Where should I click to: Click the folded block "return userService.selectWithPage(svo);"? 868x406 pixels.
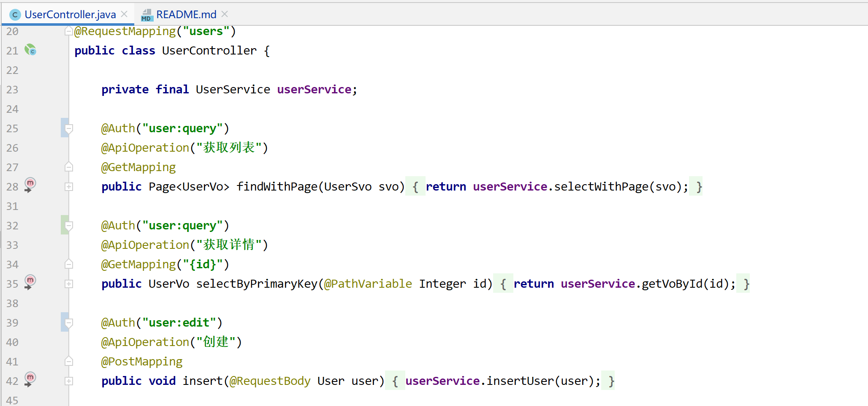coord(554,186)
